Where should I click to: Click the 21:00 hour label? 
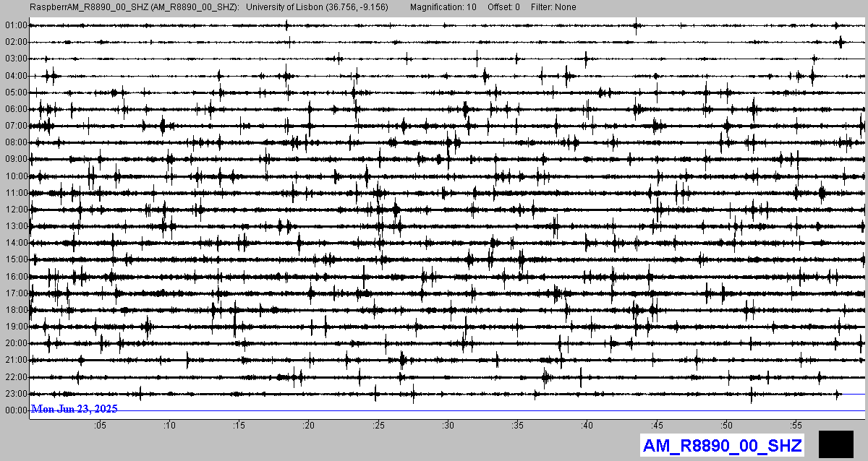pyautogui.click(x=16, y=360)
